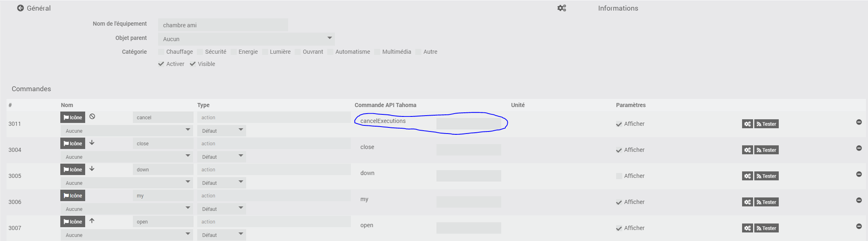Toggle the Activer checkbox
The height and width of the screenshot is (241, 868).
coord(161,64)
